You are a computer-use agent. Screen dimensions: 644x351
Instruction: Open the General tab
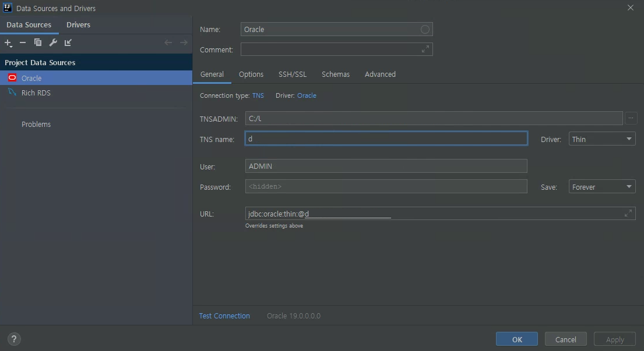coord(212,75)
